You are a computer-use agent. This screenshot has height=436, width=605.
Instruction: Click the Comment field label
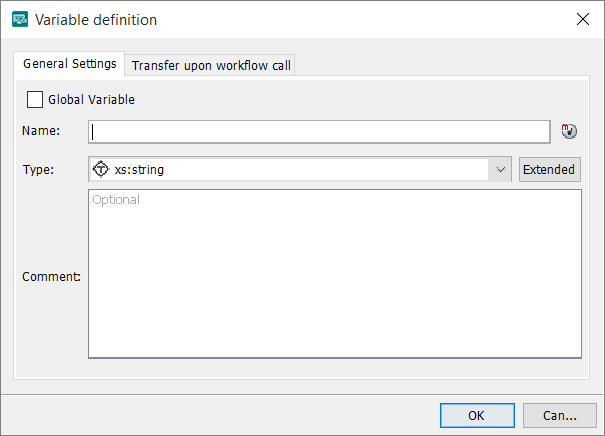pos(51,276)
